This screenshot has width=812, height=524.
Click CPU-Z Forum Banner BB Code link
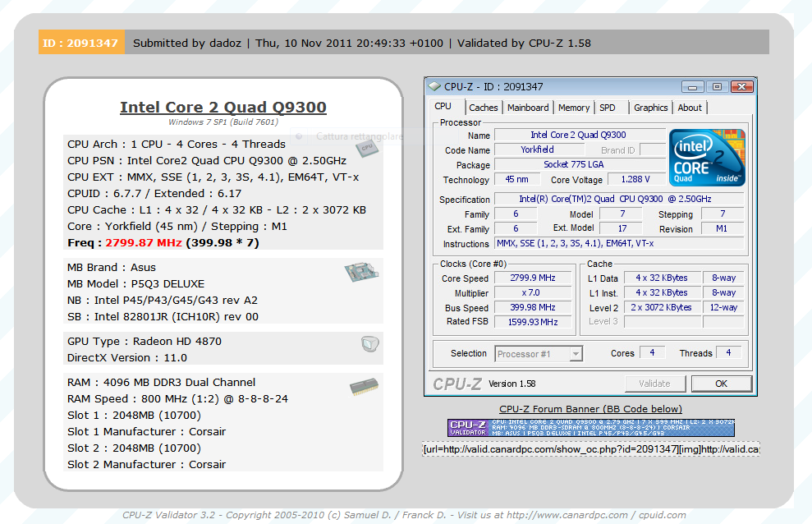(x=590, y=409)
